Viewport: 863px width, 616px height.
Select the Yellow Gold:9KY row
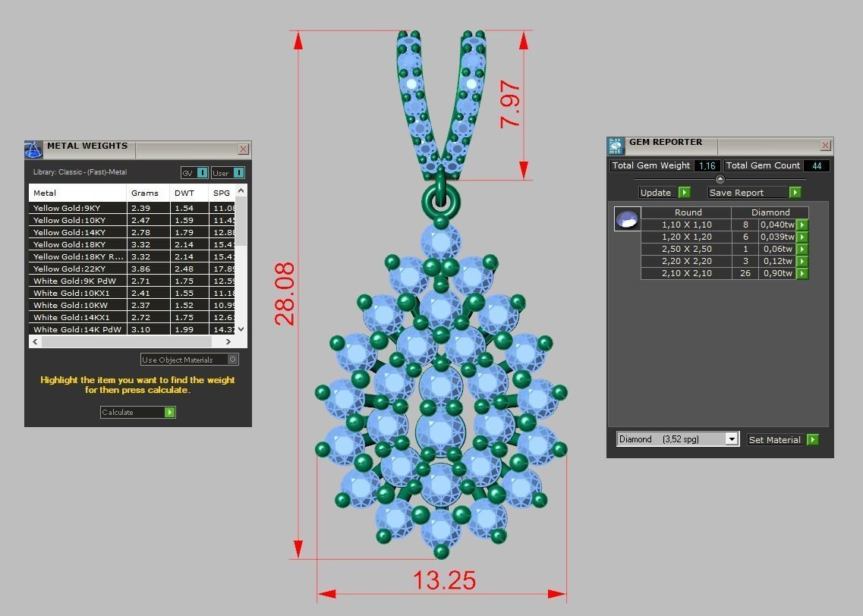(x=132, y=208)
